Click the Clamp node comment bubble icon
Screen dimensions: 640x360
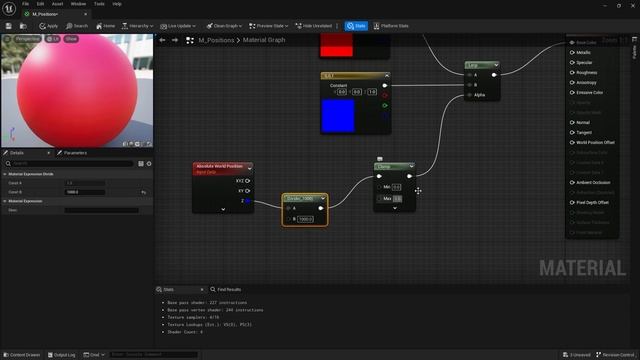pos(380,159)
